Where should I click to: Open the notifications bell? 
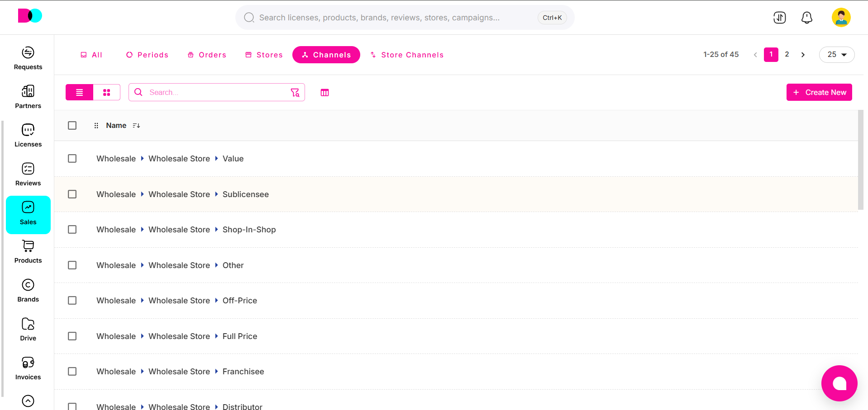pyautogui.click(x=807, y=18)
